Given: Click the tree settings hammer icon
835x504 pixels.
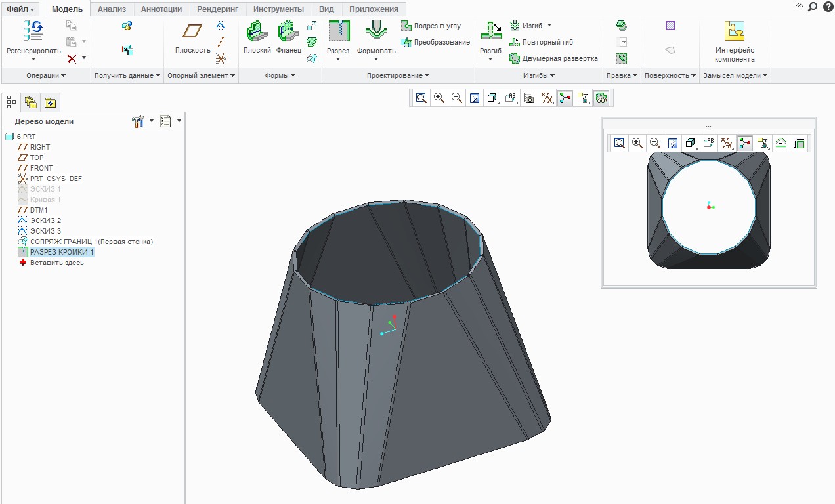Looking at the screenshot, I should tap(138, 121).
